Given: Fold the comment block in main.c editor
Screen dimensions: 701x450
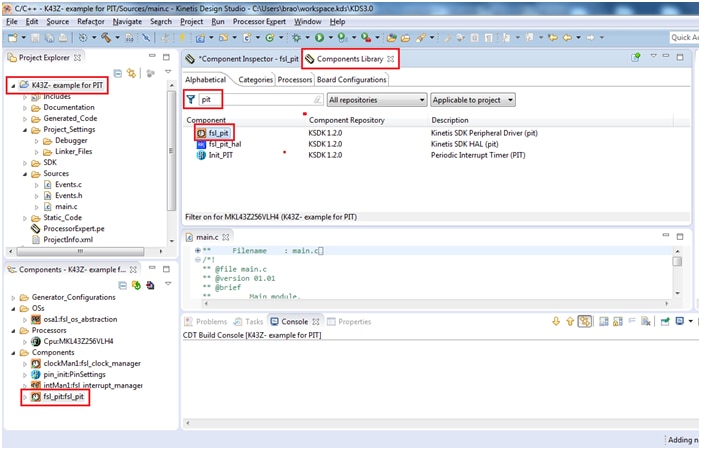Looking at the screenshot, I should pos(198,260).
